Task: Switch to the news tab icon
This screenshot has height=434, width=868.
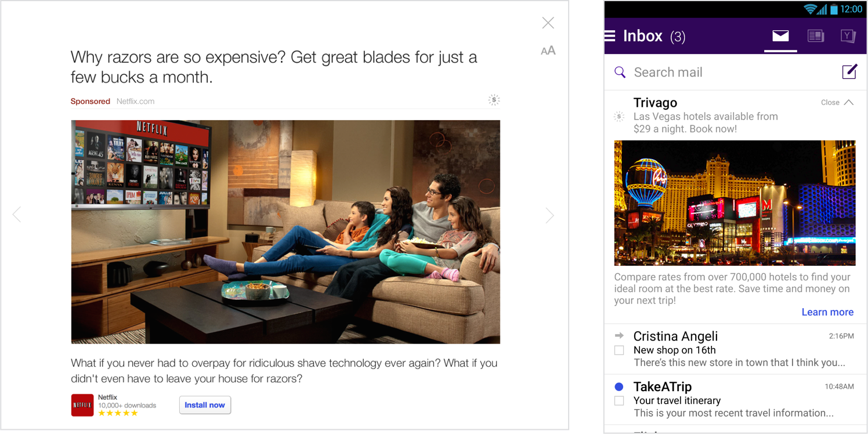Action: tap(815, 36)
